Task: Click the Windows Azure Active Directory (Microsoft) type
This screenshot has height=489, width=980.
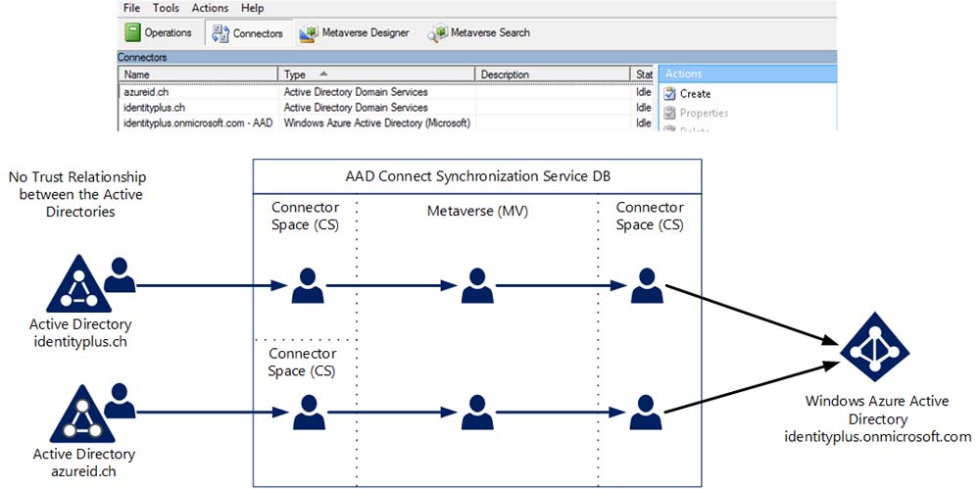Action: pyautogui.click(x=377, y=123)
